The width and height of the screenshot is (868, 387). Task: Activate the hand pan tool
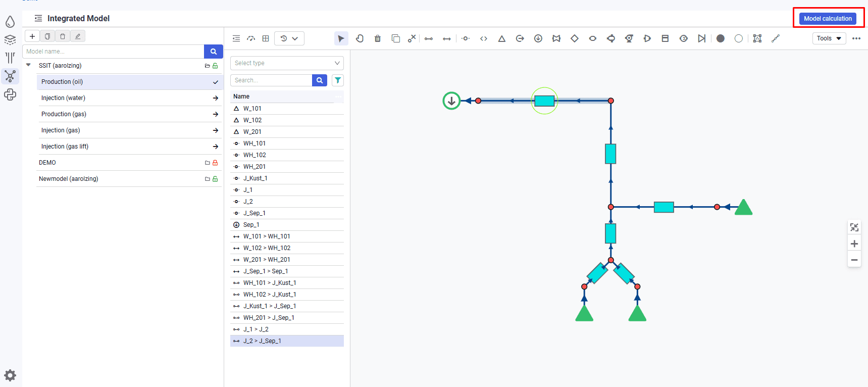coord(360,38)
